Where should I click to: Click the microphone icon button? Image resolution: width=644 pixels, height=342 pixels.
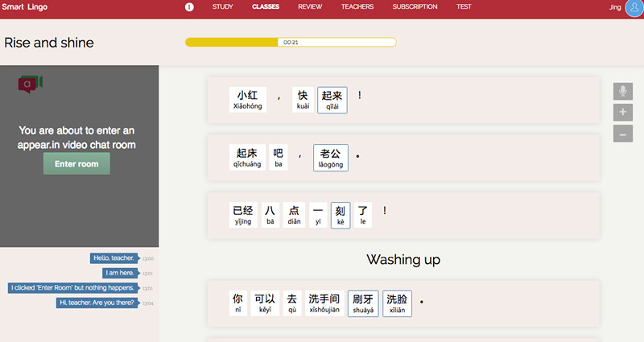point(622,92)
